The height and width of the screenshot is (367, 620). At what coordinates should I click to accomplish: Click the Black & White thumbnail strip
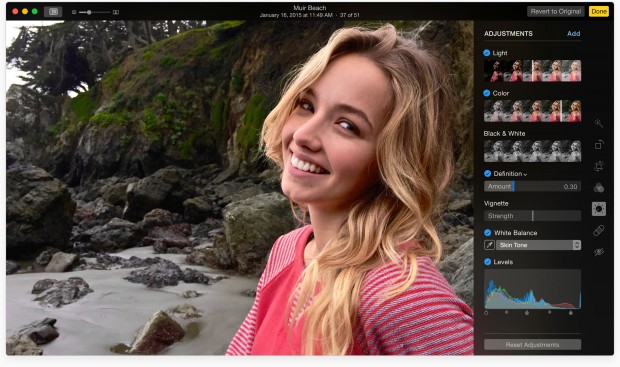pyautogui.click(x=532, y=151)
